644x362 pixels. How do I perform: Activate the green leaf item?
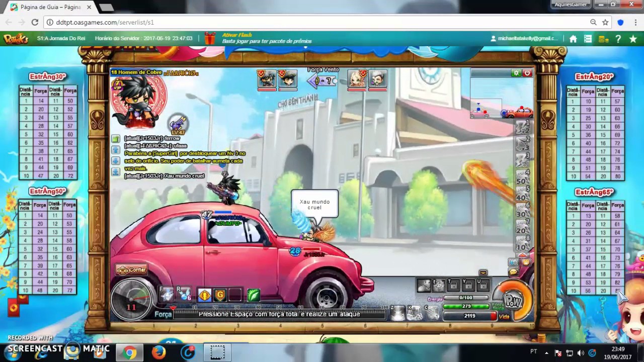[254, 295]
